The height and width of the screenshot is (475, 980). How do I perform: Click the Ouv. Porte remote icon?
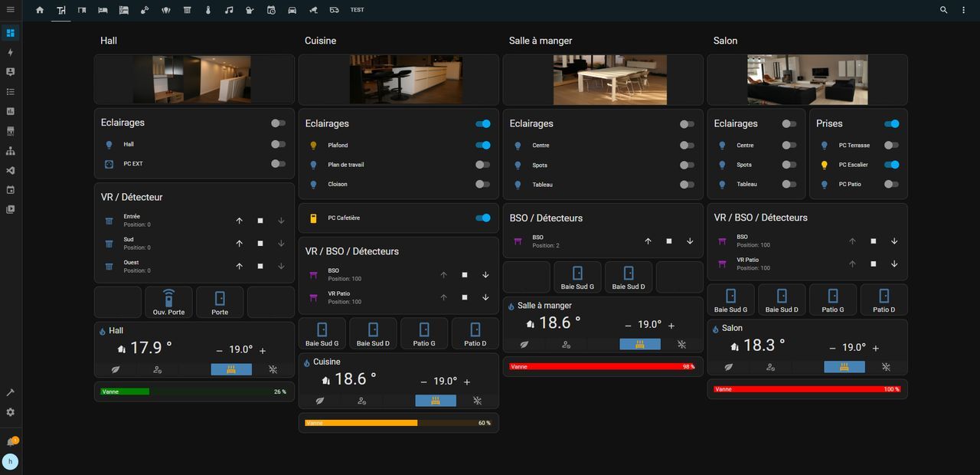[x=168, y=298]
